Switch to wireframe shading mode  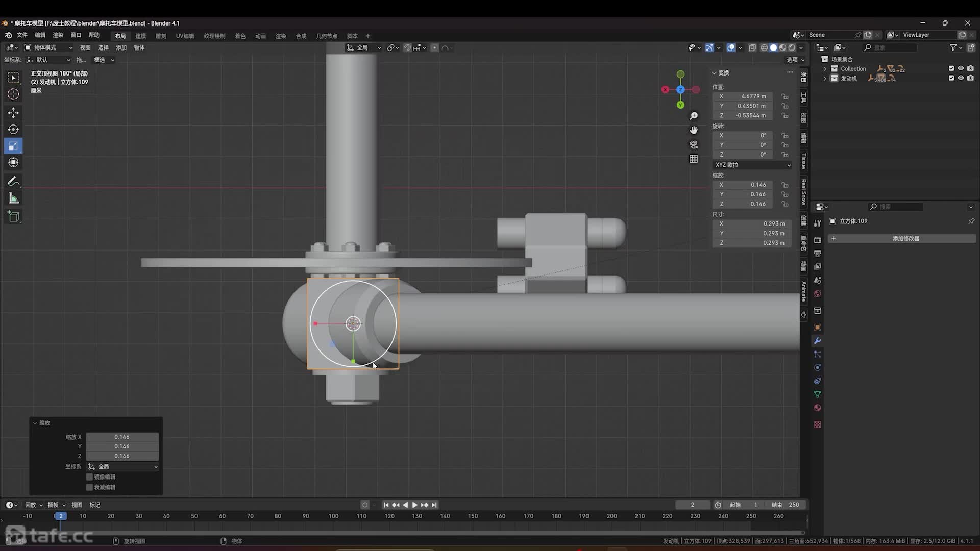coord(764,47)
